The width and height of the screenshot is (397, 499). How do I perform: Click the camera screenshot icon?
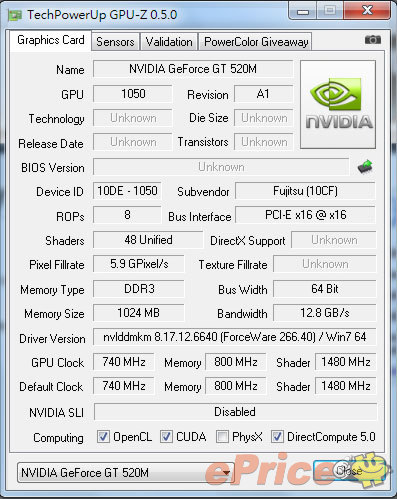tap(373, 40)
